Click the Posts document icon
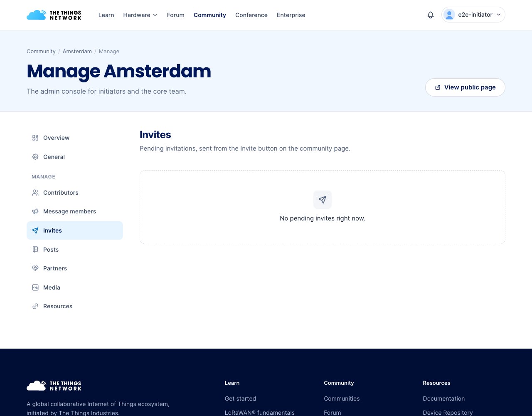The height and width of the screenshot is (416, 532). click(x=35, y=250)
